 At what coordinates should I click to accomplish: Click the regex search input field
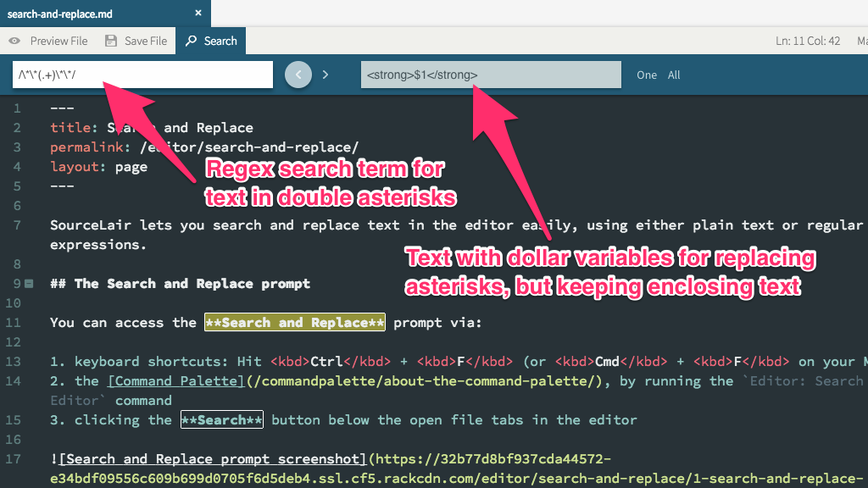coord(142,75)
